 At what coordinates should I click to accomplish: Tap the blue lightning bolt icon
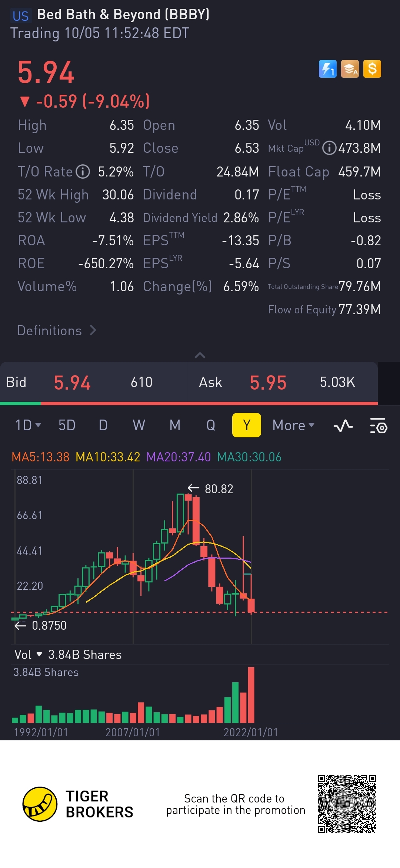pos(328,69)
